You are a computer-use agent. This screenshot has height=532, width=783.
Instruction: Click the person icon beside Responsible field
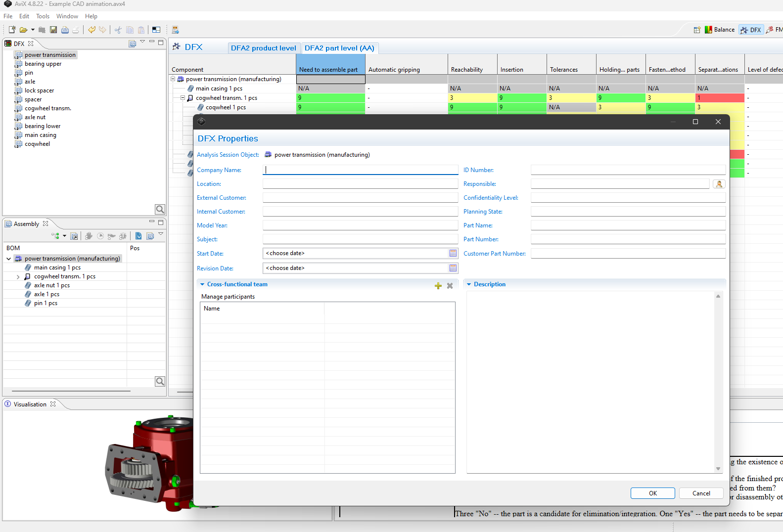(719, 184)
